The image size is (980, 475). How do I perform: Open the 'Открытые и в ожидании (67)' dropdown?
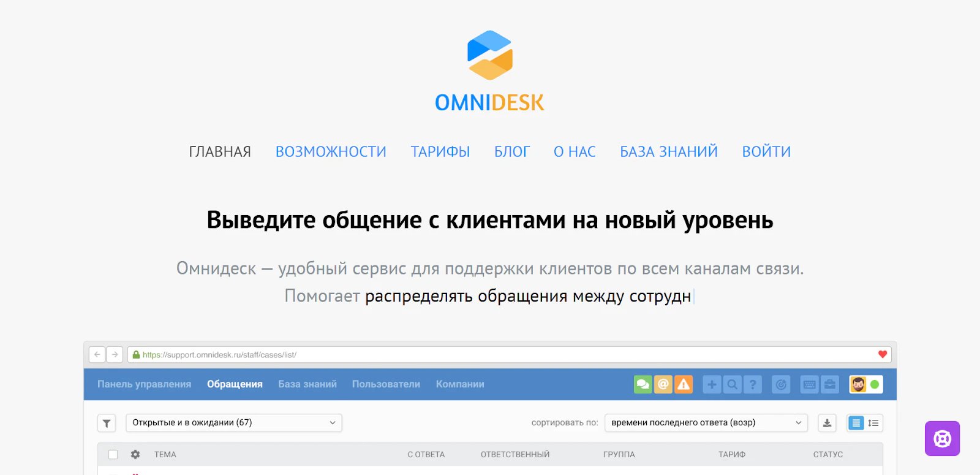point(234,423)
